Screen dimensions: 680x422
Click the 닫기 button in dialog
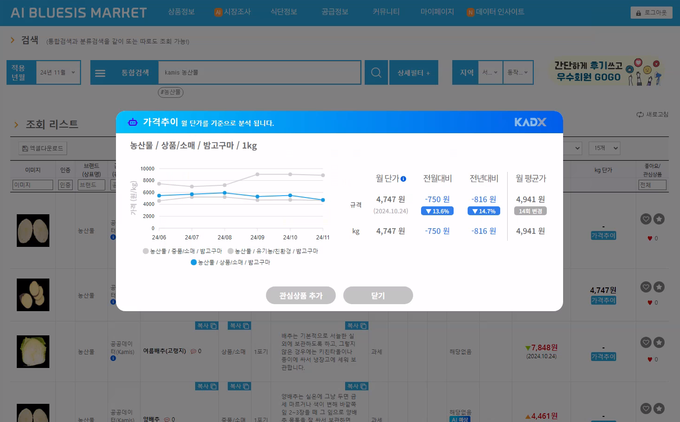point(378,295)
